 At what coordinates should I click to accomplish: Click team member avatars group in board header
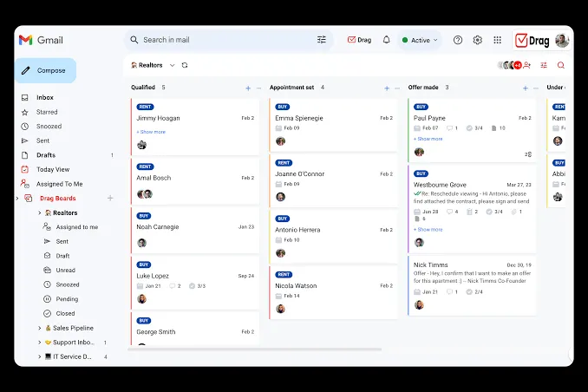coord(509,65)
